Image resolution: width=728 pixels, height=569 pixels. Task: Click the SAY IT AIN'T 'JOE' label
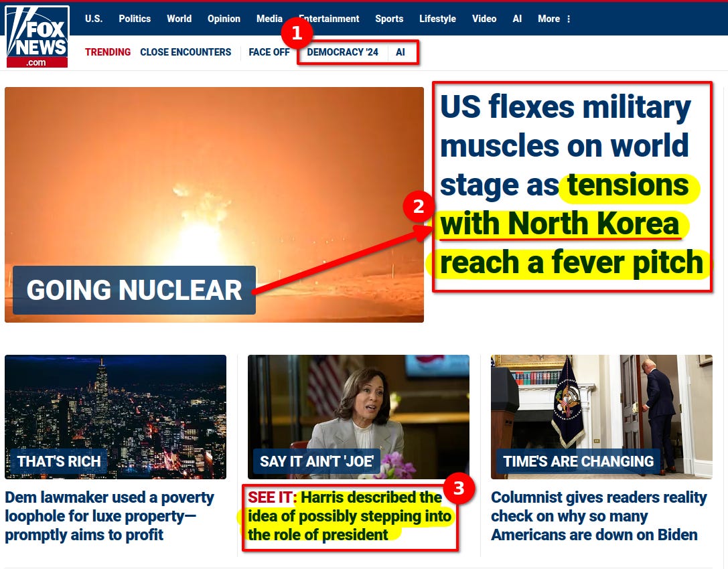coord(317,461)
